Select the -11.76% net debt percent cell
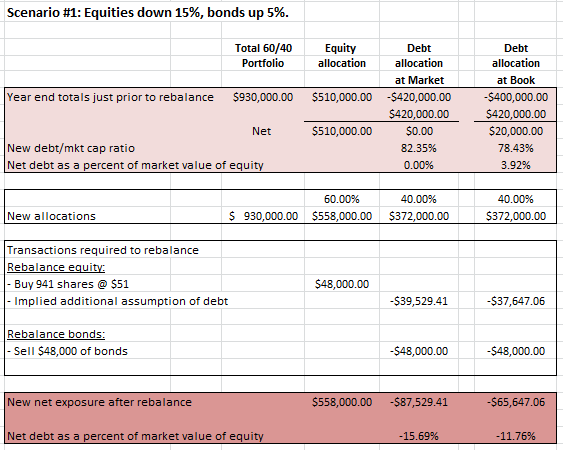Viewport: 563px width, 450px height. click(516, 436)
